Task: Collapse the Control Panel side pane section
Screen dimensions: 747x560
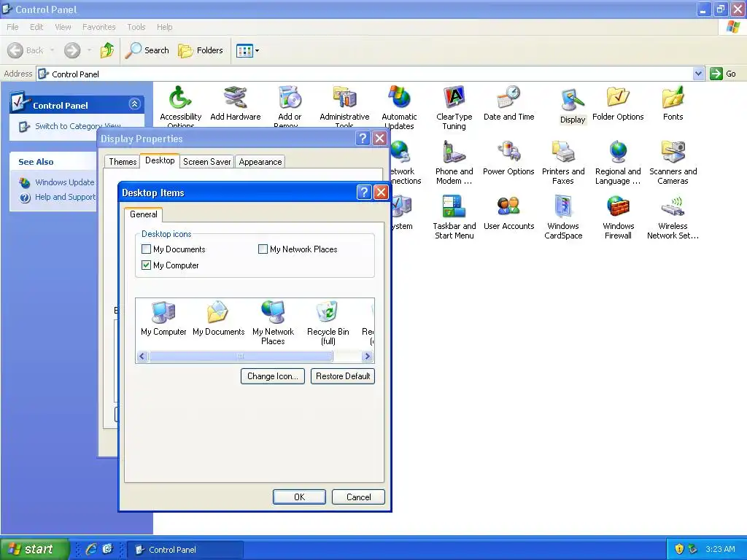Action: (x=134, y=104)
